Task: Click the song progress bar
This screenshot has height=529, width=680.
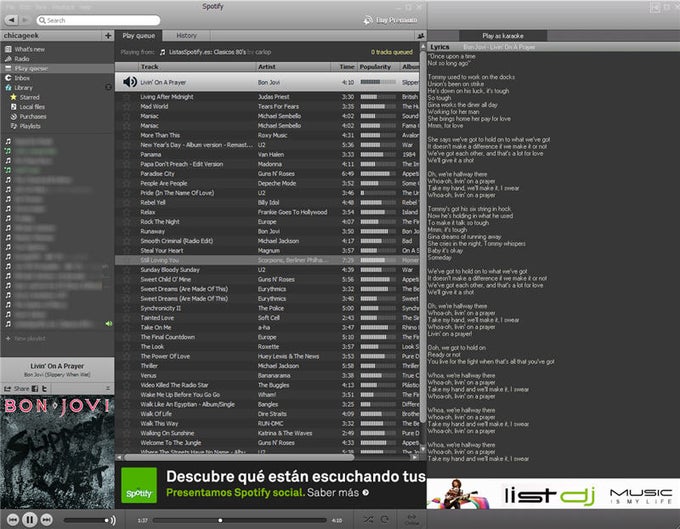Action: [239, 520]
